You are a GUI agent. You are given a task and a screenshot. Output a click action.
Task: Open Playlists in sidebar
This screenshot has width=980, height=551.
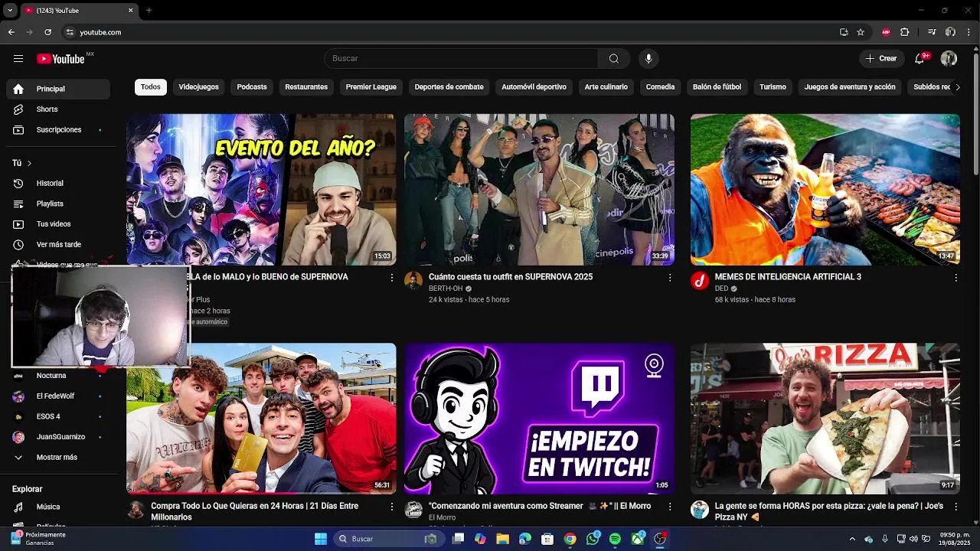pos(58,204)
